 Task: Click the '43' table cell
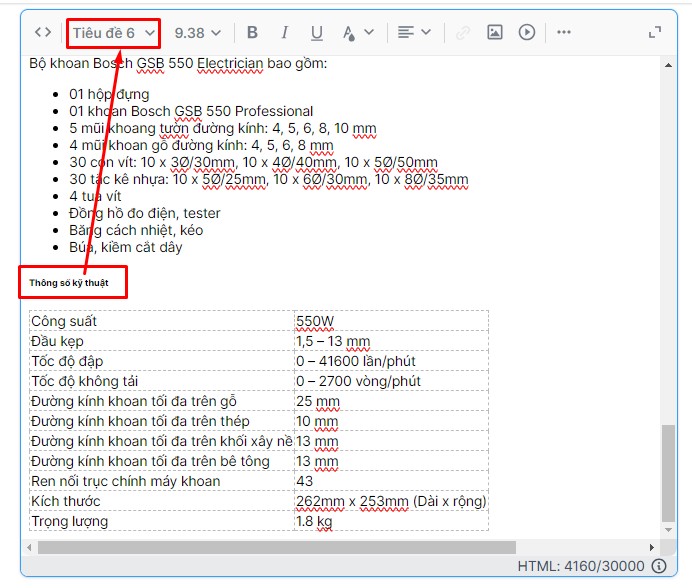[391, 481]
